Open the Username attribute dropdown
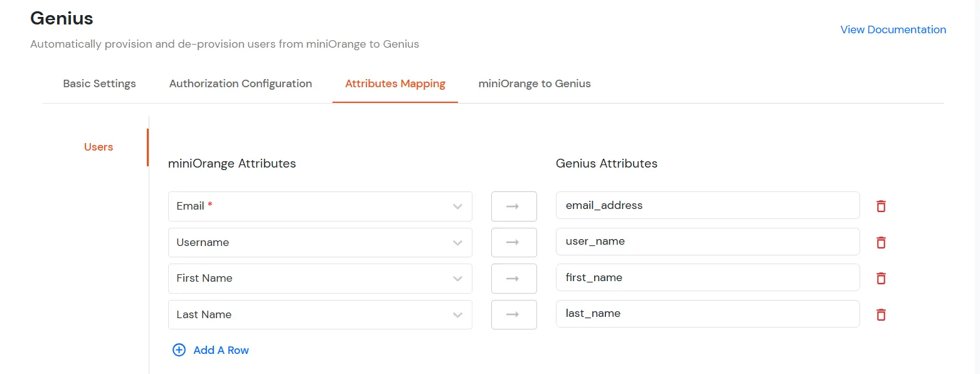This screenshot has height=374, width=980. click(320, 242)
